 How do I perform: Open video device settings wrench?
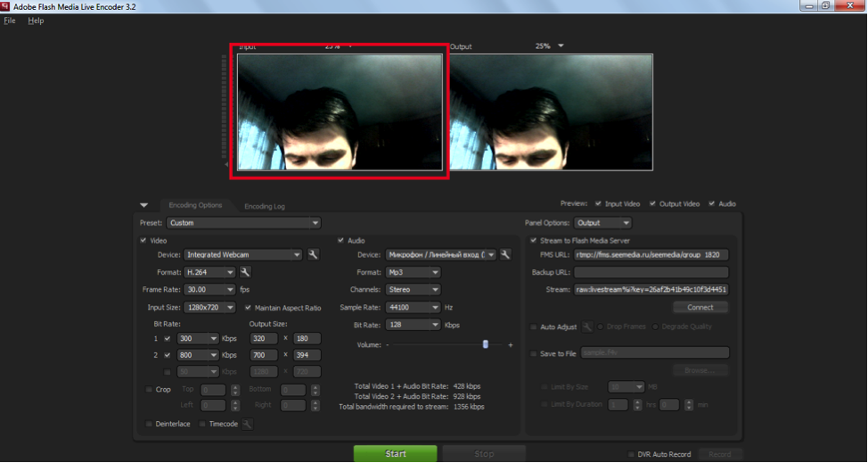coord(313,255)
